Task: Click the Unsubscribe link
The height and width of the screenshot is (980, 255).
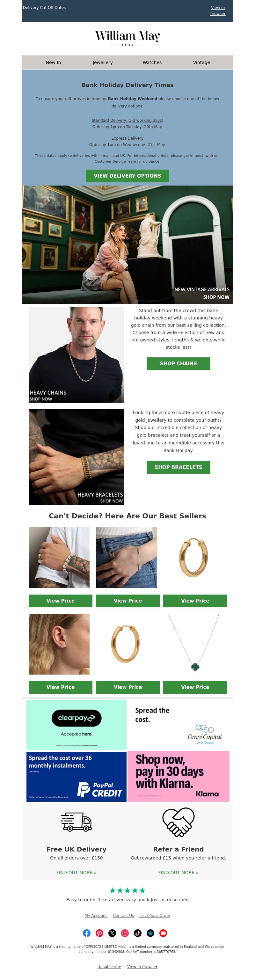Action: (x=109, y=967)
